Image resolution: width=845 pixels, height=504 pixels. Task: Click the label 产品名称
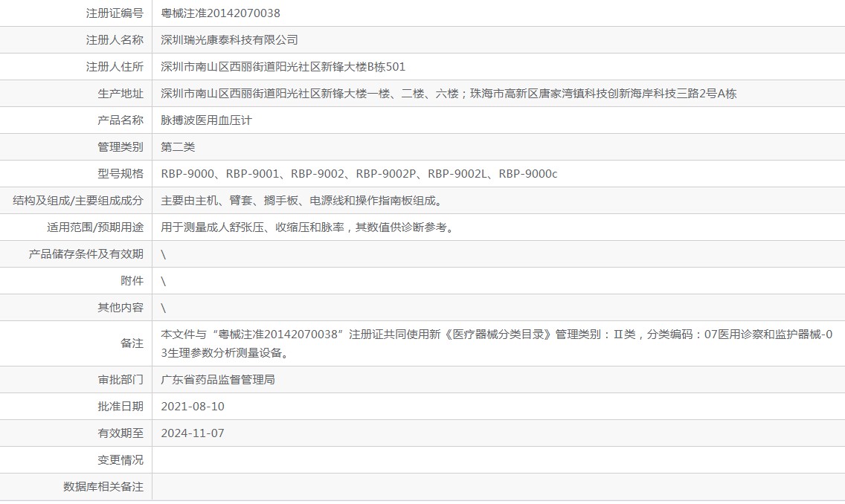point(121,120)
